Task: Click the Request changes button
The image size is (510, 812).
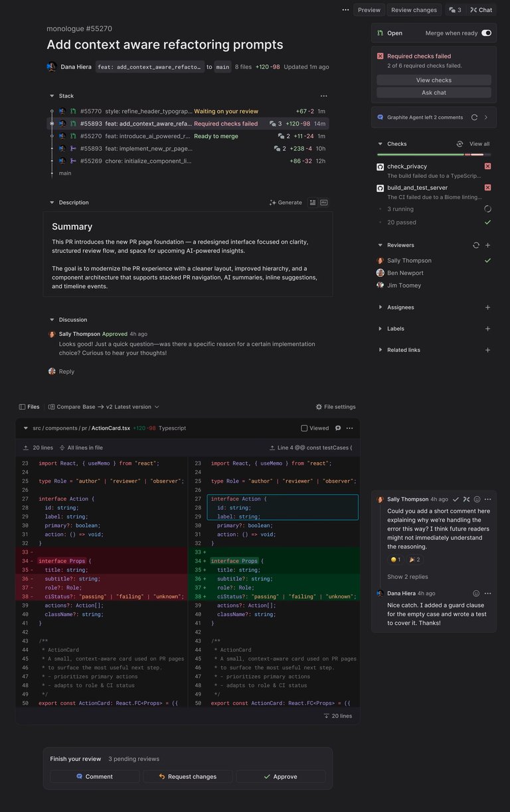Action: pyautogui.click(x=188, y=776)
